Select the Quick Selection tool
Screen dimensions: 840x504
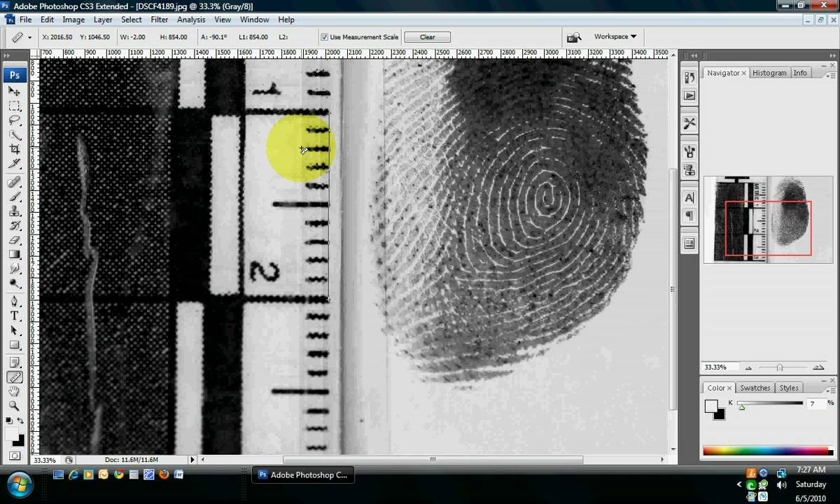point(14,134)
